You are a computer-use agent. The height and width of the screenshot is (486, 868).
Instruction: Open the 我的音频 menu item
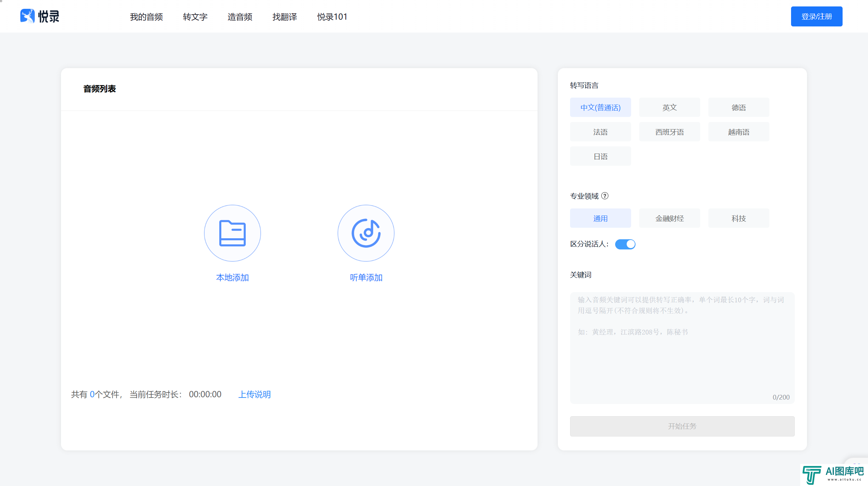[x=146, y=17]
